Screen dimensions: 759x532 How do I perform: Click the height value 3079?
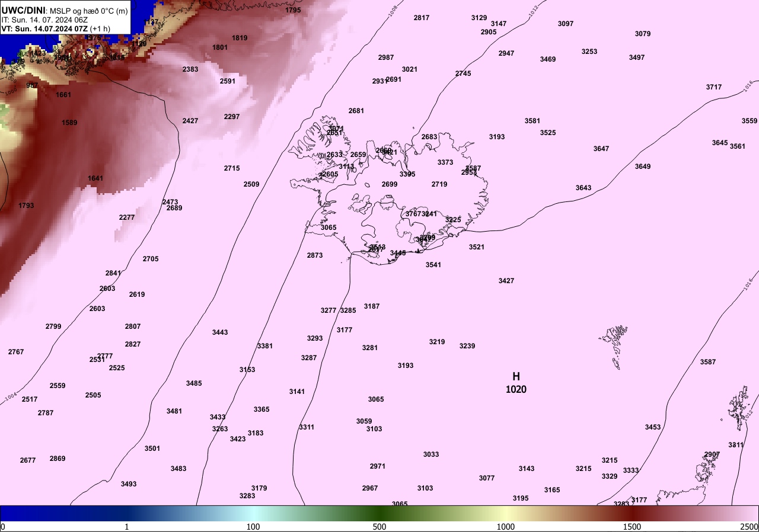[643, 34]
